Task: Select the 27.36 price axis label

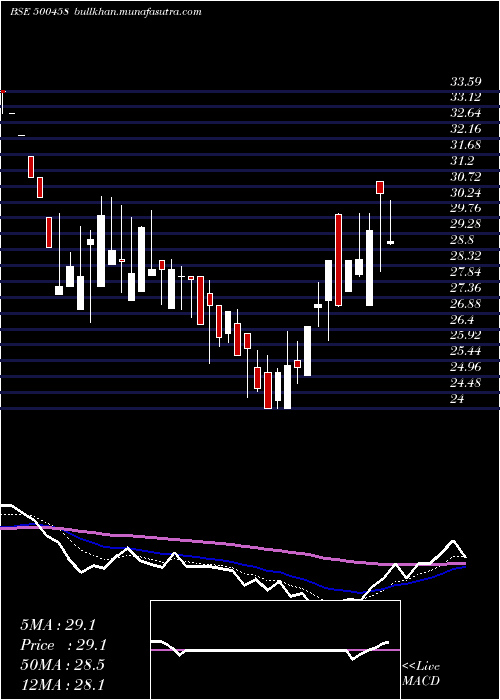Action: (x=466, y=288)
